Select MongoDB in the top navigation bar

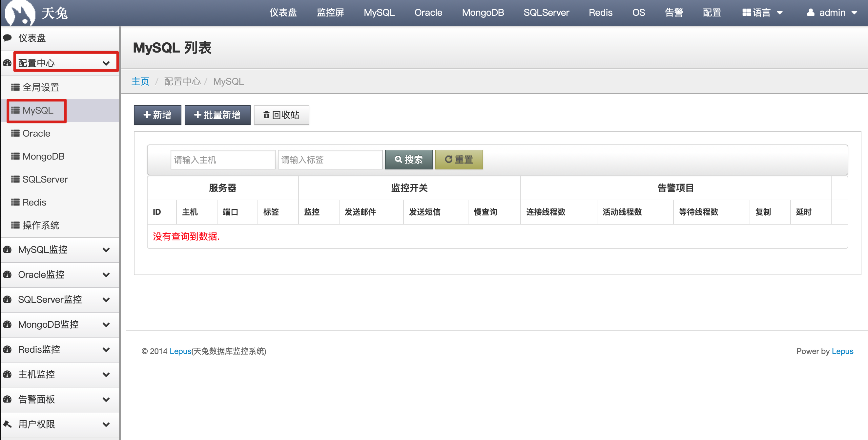(x=483, y=13)
